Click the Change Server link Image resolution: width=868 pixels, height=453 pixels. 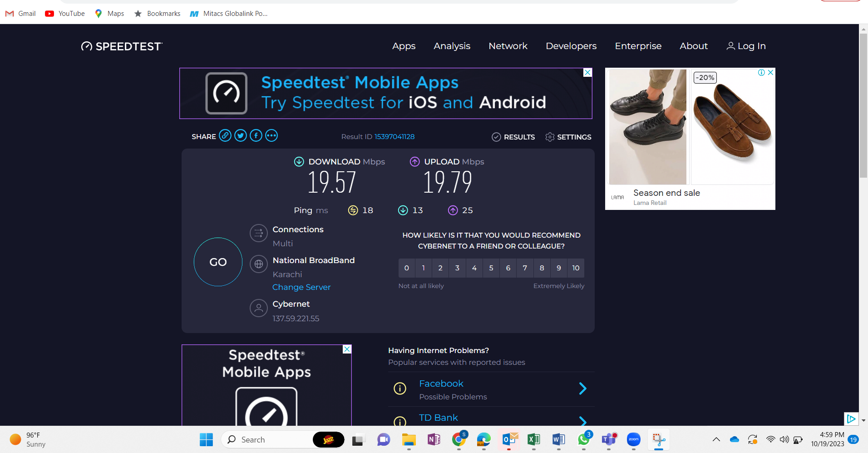pyautogui.click(x=301, y=287)
